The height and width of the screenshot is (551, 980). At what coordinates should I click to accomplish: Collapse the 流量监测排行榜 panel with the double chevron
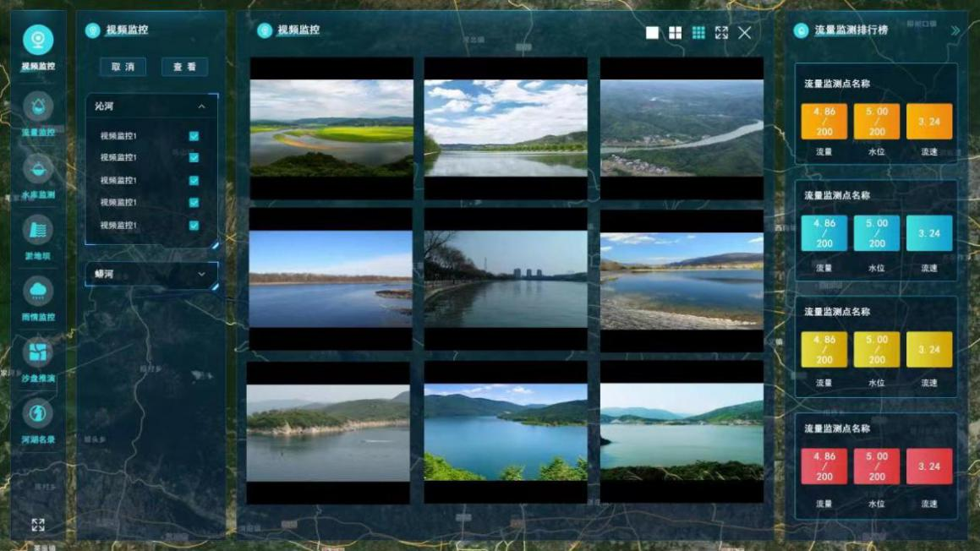coord(955,30)
